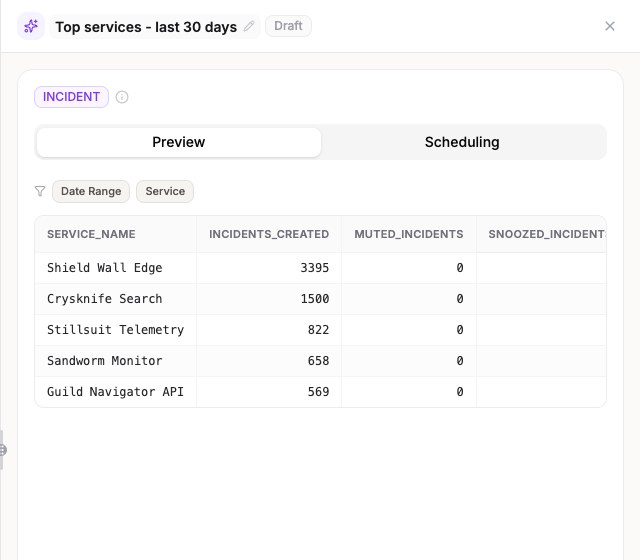
Task: Click muted incidents value for Shield Wall Edge
Action: point(460,268)
